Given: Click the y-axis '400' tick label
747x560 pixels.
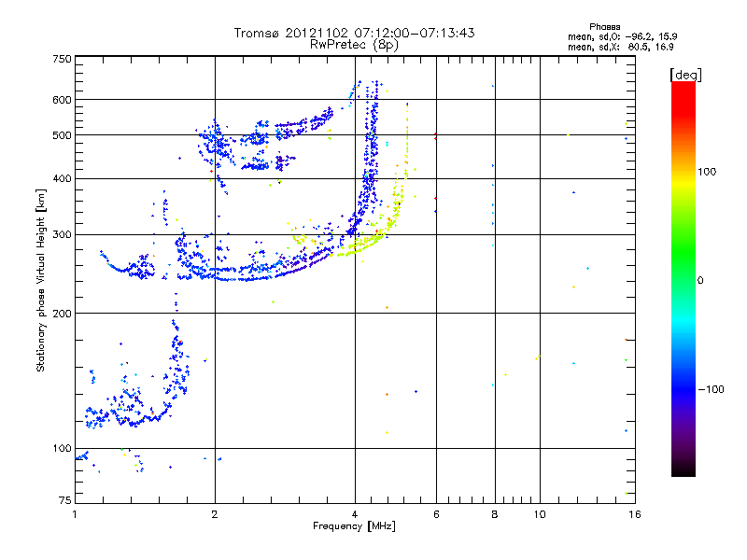Looking at the screenshot, I should tap(62, 178).
